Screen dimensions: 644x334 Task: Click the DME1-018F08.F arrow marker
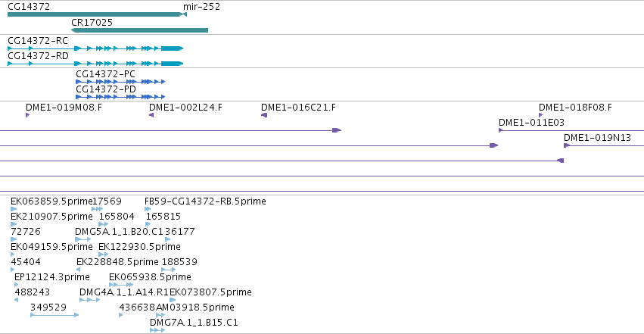[541, 115]
